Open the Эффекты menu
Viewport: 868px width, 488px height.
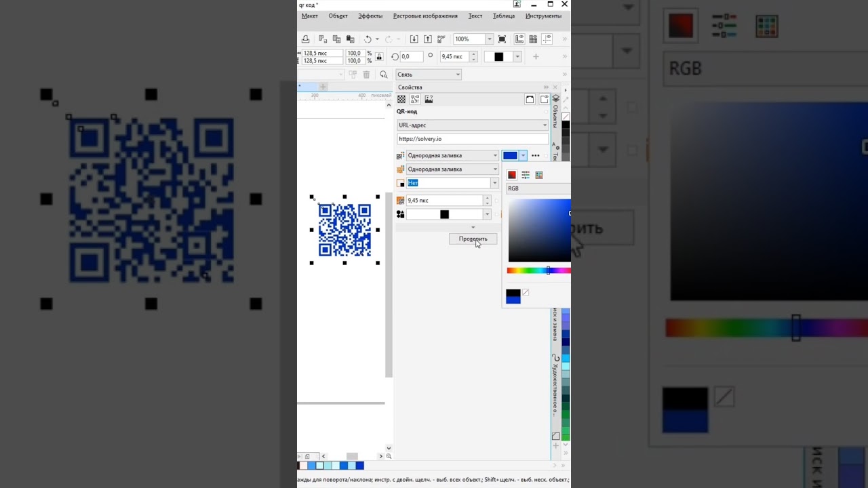370,16
